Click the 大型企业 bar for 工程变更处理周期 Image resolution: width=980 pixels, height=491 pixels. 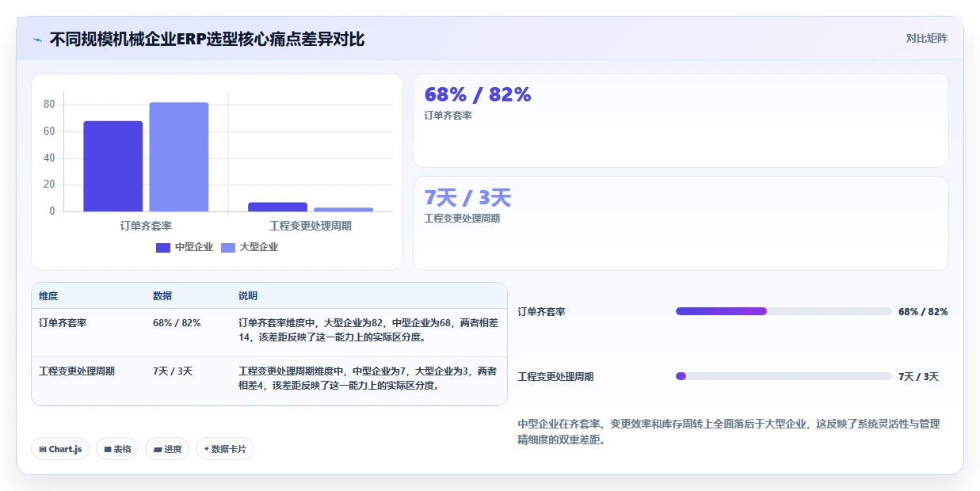point(343,209)
